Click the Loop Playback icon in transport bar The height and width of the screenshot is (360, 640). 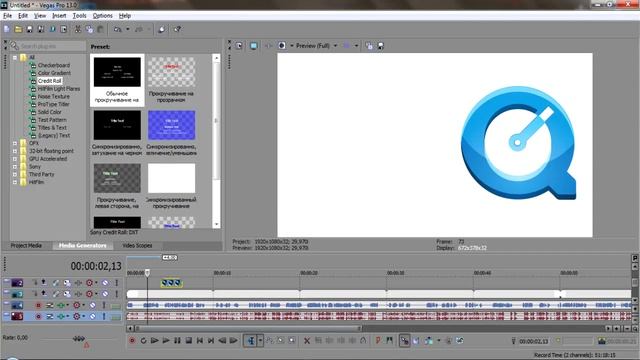tap(143, 340)
